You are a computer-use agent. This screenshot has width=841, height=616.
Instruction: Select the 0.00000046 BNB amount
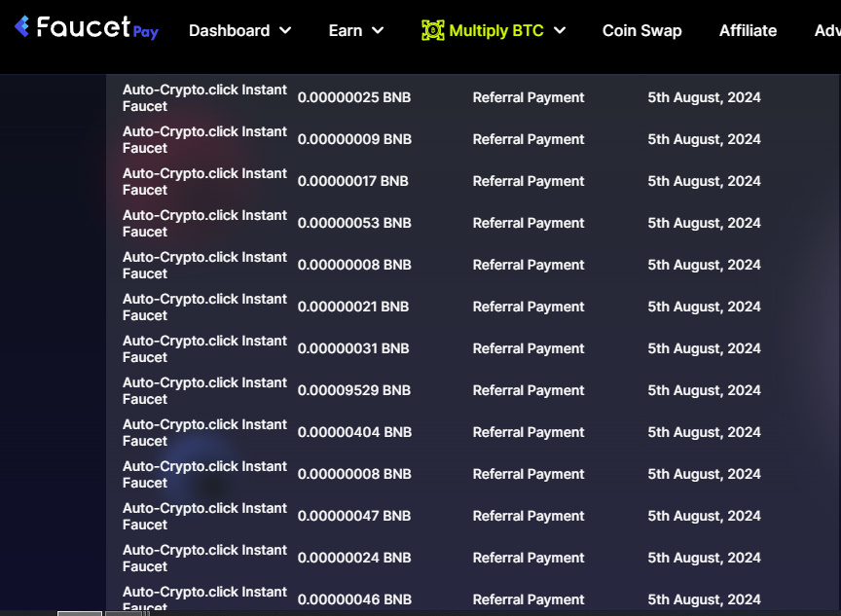click(354, 599)
